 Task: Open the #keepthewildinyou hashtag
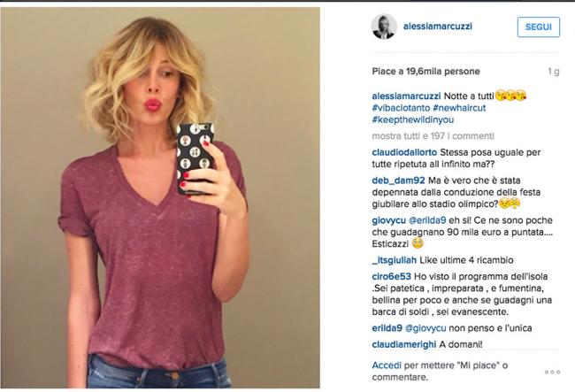coord(412,119)
